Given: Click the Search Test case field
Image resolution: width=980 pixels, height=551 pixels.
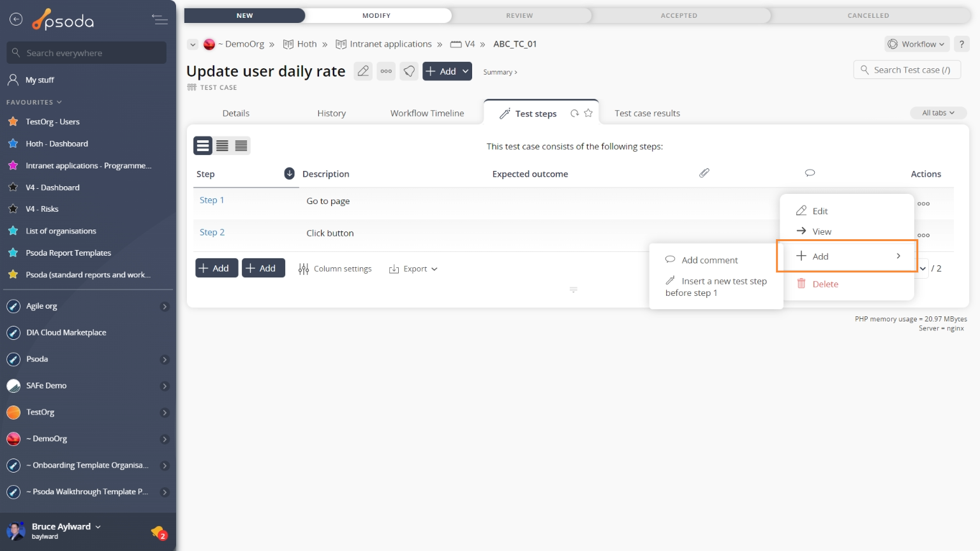Looking at the screenshot, I should [x=907, y=70].
